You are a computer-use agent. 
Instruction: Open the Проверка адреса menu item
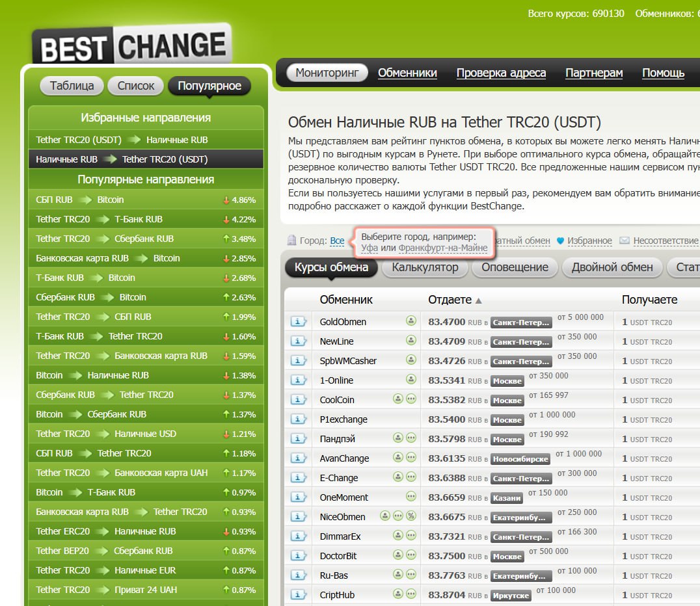[501, 73]
